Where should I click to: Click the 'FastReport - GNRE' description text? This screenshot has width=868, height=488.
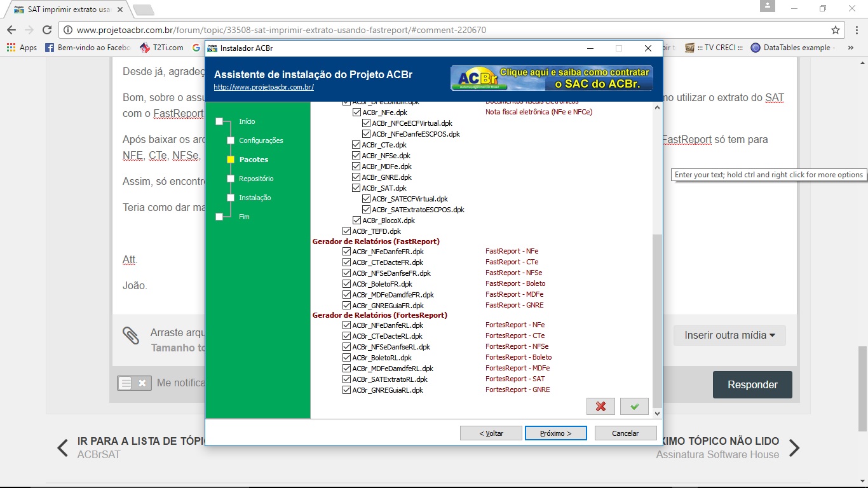[x=515, y=306]
